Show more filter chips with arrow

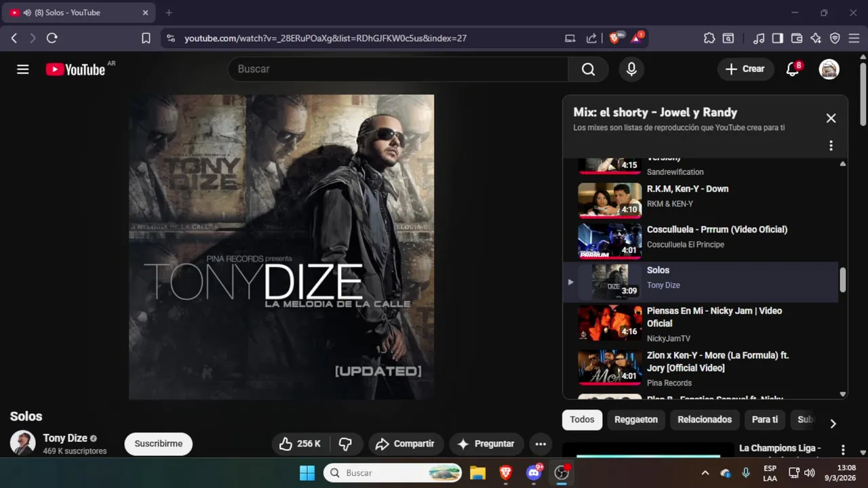(x=833, y=424)
